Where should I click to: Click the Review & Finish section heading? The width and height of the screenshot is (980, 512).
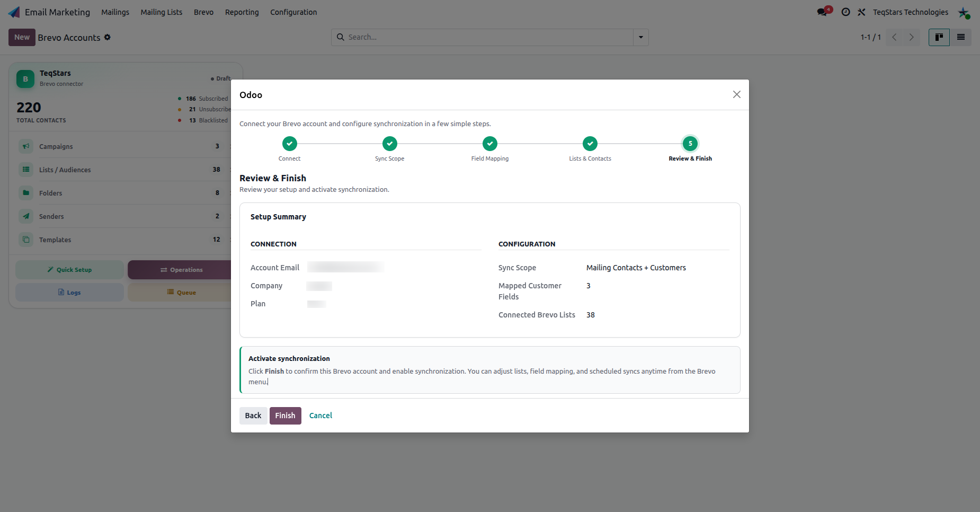[x=273, y=178]
